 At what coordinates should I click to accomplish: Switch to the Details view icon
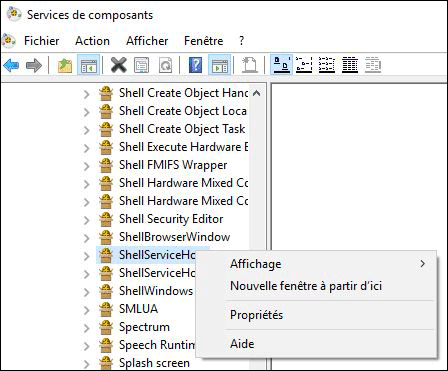[x=350, y=65]
